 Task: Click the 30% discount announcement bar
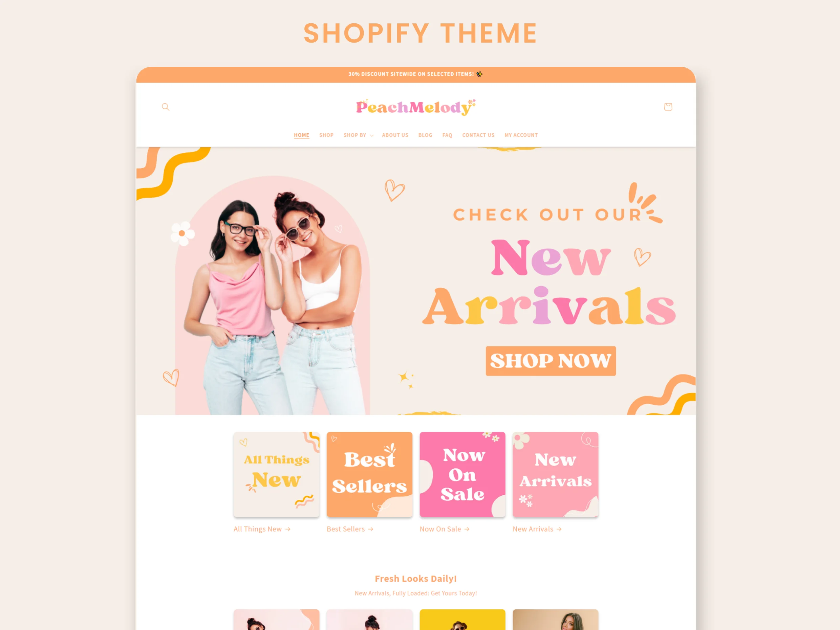point(416,74)
